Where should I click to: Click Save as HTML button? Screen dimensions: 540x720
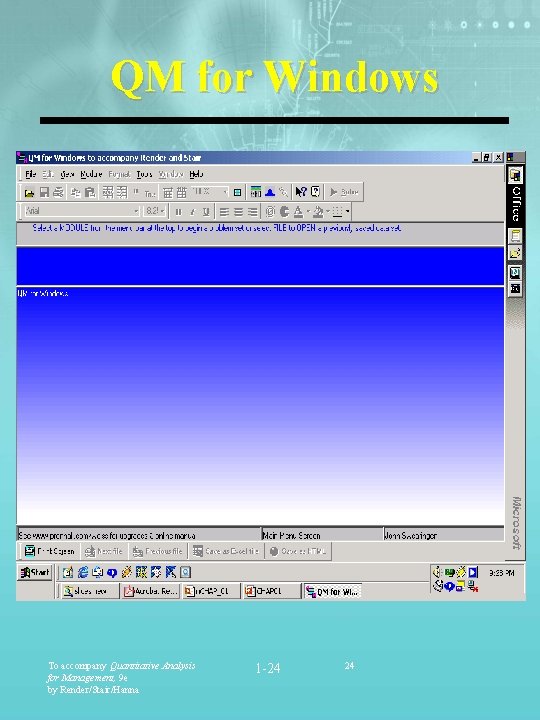pos(298,551)
